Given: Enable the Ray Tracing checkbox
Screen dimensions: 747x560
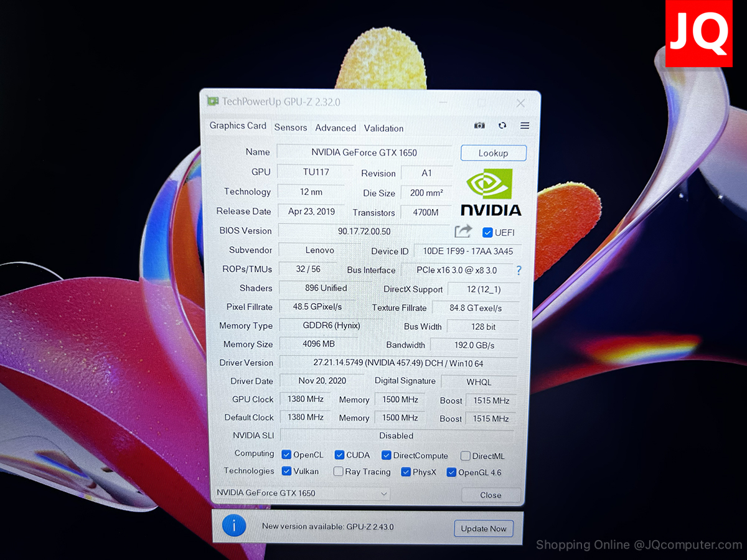Looking at the screenshot, I should pos(338,472).
